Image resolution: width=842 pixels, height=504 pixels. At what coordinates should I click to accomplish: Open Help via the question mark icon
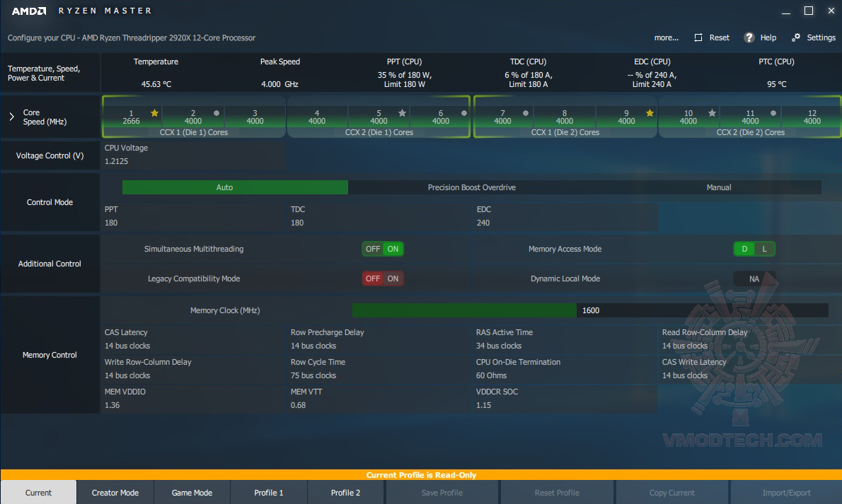point(749,37)
